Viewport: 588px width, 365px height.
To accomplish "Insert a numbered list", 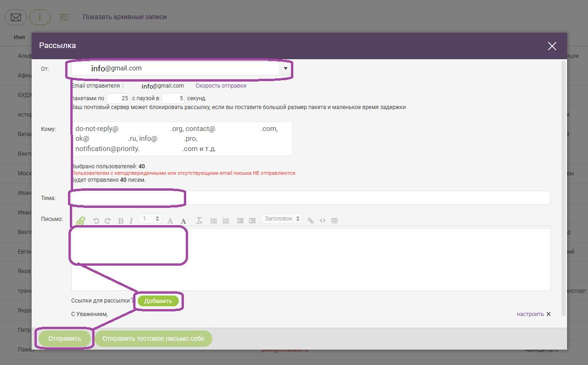I will pyautogui.click(x=226, y=221).
